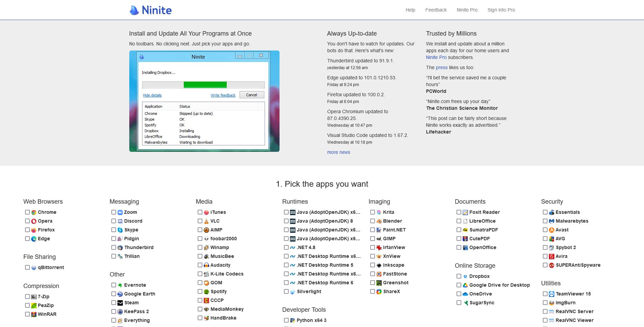Open the 'press' link

(442, 67)
